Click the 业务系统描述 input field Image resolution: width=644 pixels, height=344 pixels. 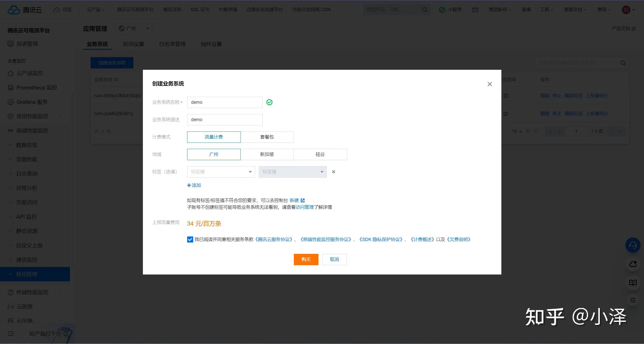click(225, 120)
